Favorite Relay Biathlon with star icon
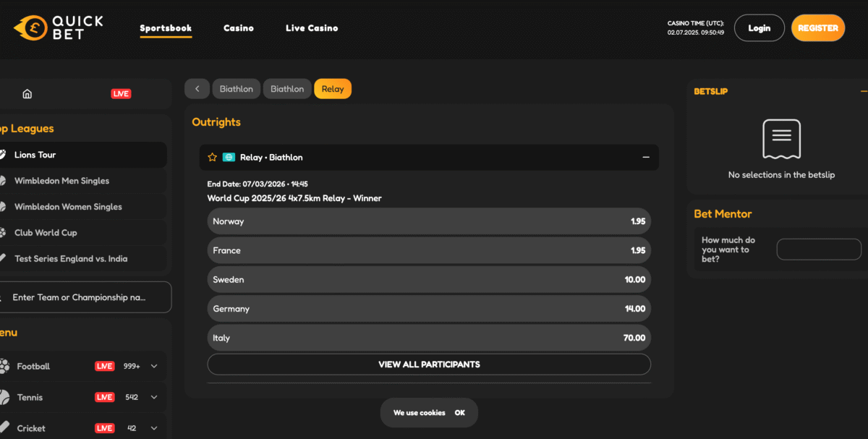Image resolution: width=868 pixels, height=439 pixels. pyautogui.click(x=213, y=157)
